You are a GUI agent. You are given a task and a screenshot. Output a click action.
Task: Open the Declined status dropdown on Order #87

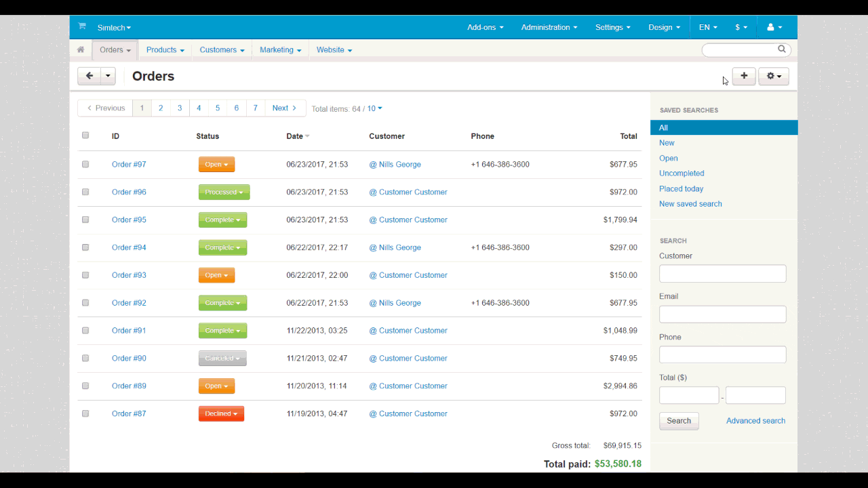(221, 413)
